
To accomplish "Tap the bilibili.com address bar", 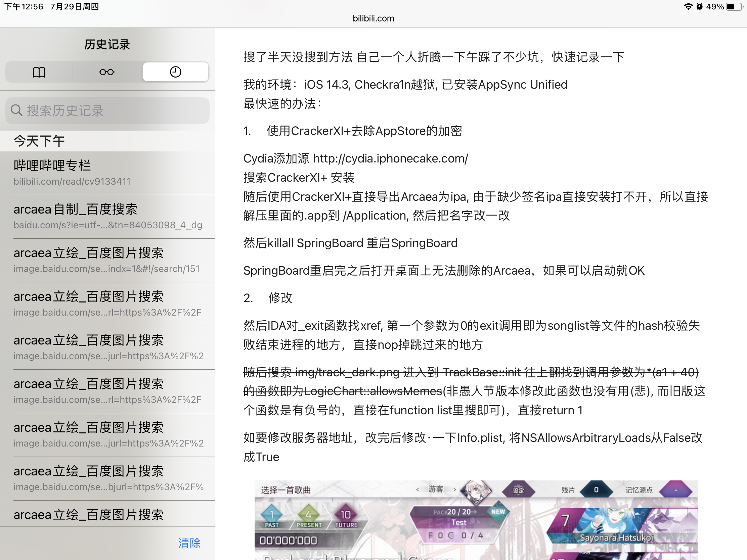I will [373, 18].
